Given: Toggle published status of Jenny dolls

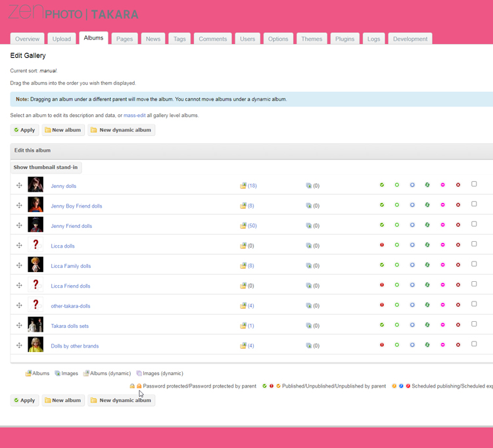Looking at the screenshot, I should pyautogui.click(x=382, y=185).
